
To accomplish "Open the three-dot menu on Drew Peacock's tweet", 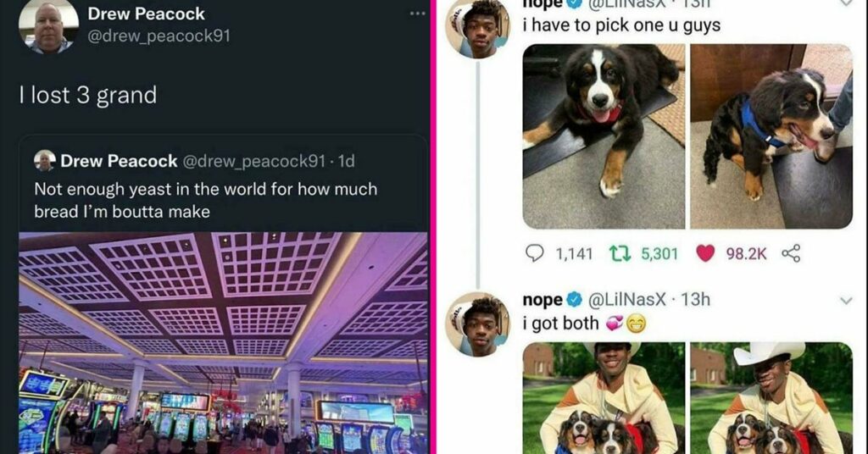I will [417, 14].
